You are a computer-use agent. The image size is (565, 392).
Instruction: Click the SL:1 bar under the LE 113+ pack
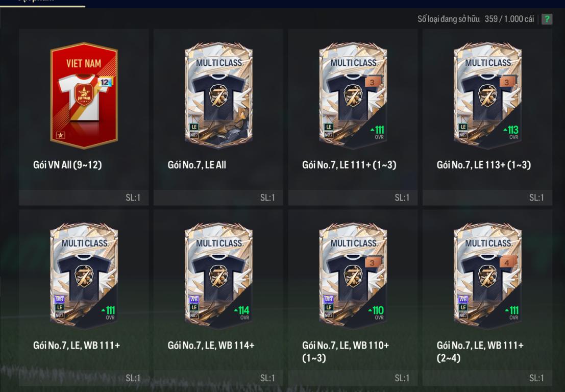pyautogui.click(x=487, y=198)
